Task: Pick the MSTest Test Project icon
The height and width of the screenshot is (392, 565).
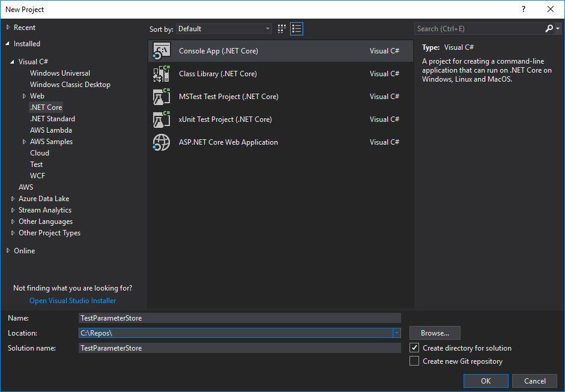Action: 162,97
